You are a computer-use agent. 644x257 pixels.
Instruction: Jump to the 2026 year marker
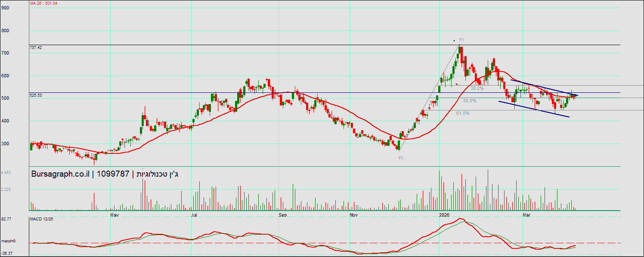[444, 214]
